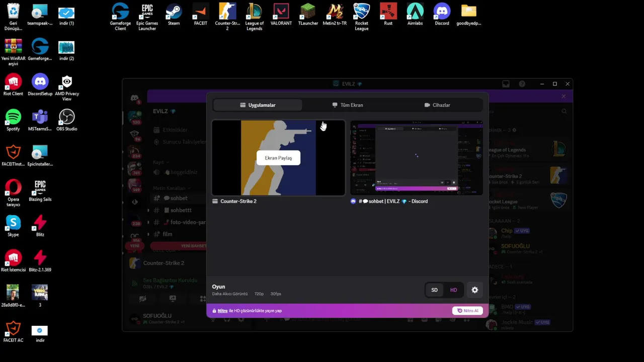Screen dimensions: 644x362
Task: Select the indir (2) desktop file
Action: [66, 50]
